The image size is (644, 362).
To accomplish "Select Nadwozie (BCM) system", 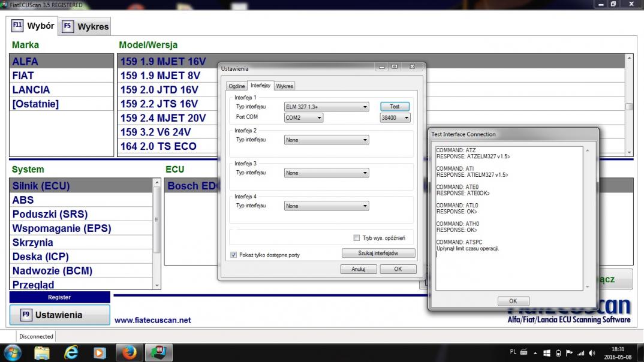I will click(x=82, y=270).
